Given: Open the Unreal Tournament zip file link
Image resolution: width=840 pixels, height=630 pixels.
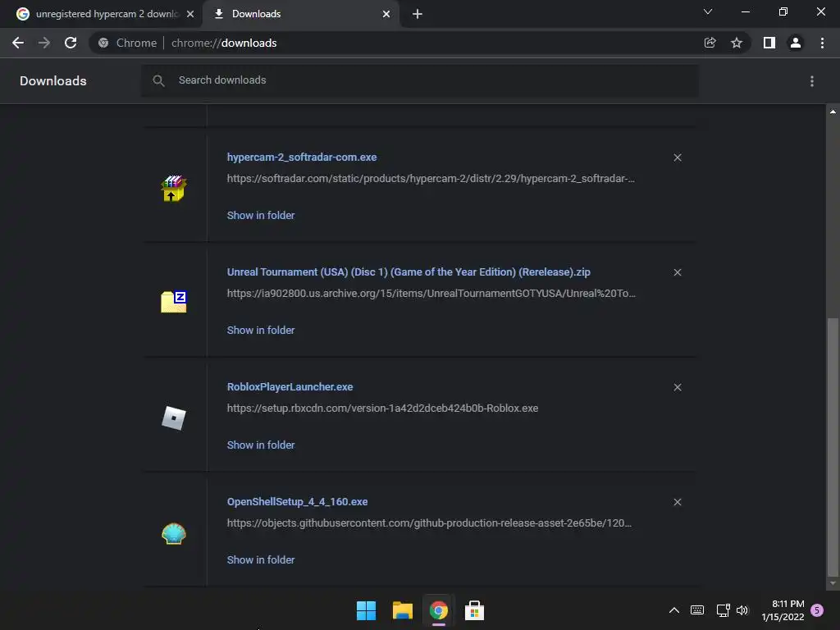Looking at the screenshot, I should coord(409,272).
